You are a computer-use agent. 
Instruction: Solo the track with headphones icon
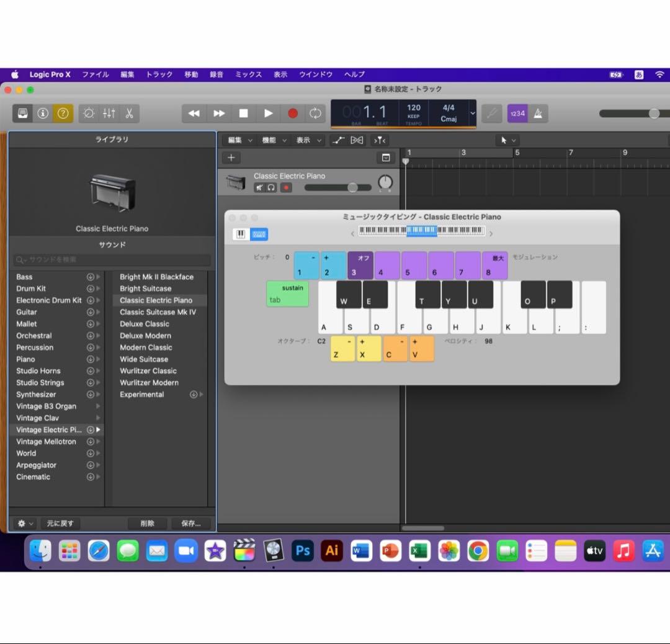(x=271, y=187)
